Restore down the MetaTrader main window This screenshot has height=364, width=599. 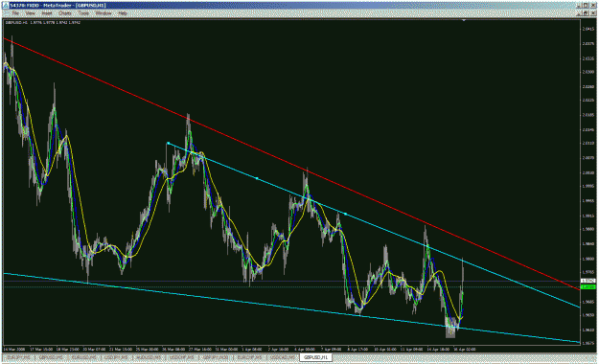tap(586, 6)
